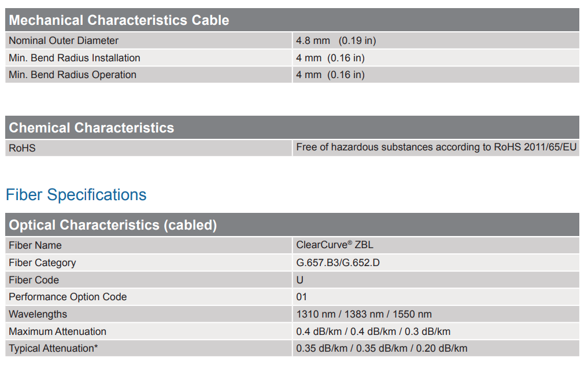Click the Mechanical Characteristics Cable header
Image resolution: width=588 pixels, height=365 pixels.
pyautogui.click(x=119, y=20)
